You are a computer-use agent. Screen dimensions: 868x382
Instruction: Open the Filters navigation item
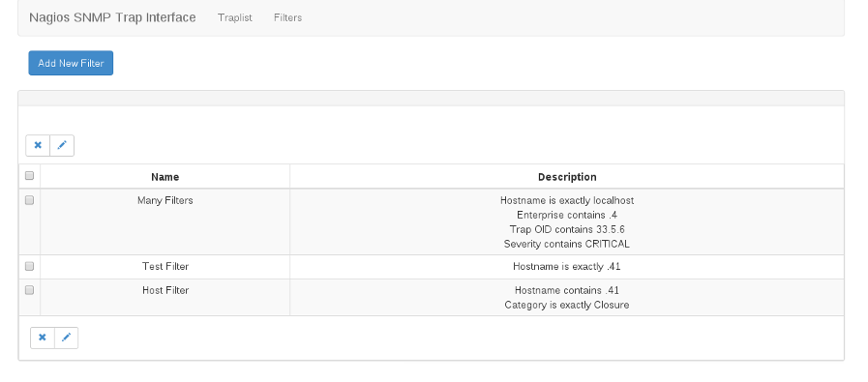(287, 17)
